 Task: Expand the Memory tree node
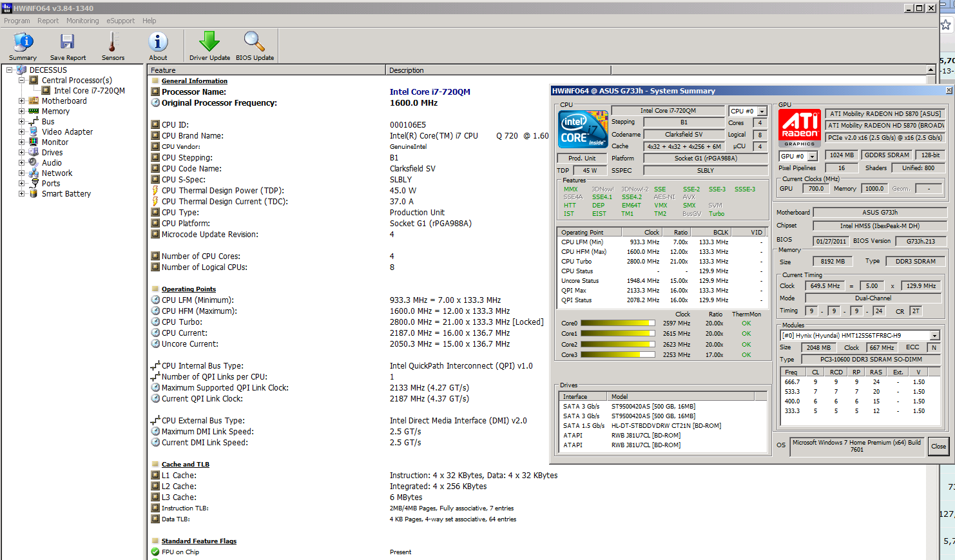tap(21, 111)
